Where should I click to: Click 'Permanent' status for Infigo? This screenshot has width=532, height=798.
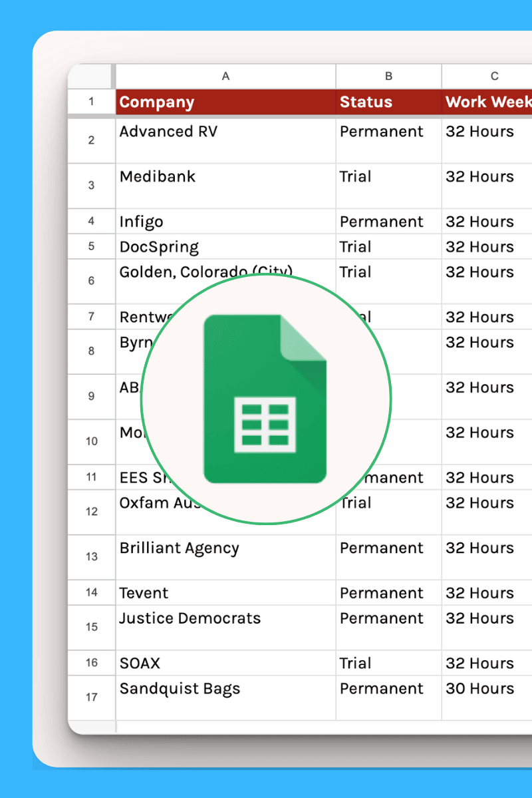click(x=388, y=222)
